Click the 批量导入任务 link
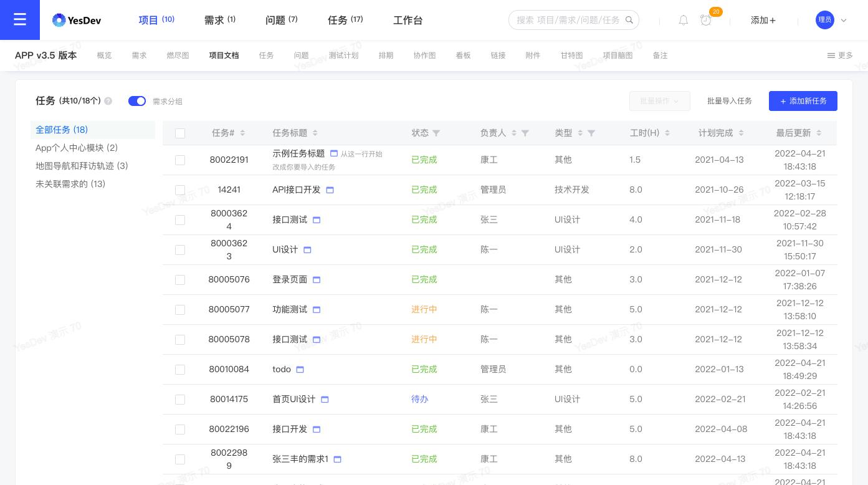The height and width of the screenshot is (485, 868). [730, 101]
